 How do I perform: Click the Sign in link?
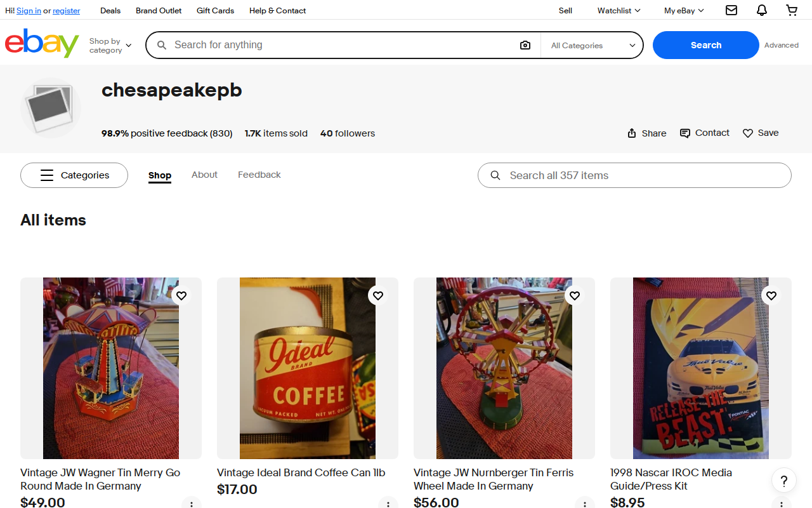(x=29, y=11)
